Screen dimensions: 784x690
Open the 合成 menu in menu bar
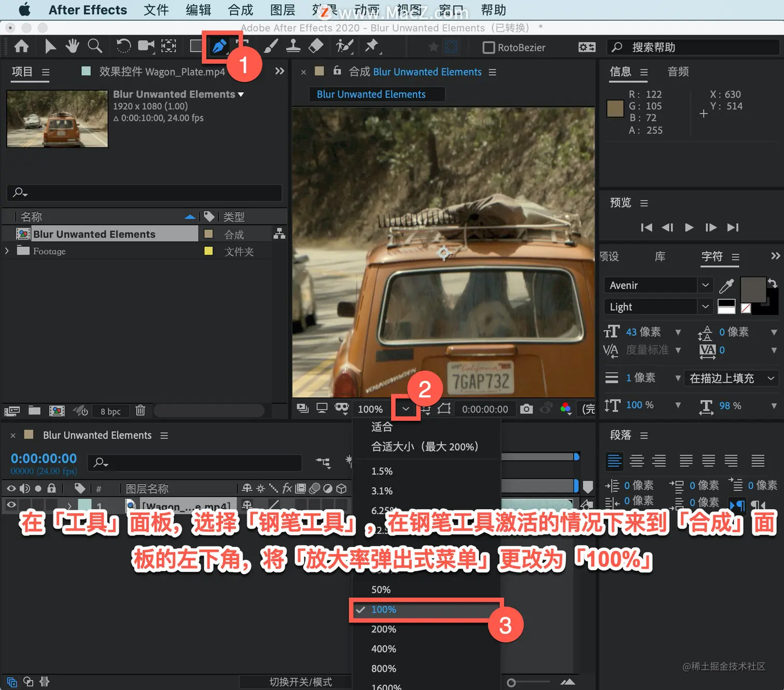pos(241,10)
